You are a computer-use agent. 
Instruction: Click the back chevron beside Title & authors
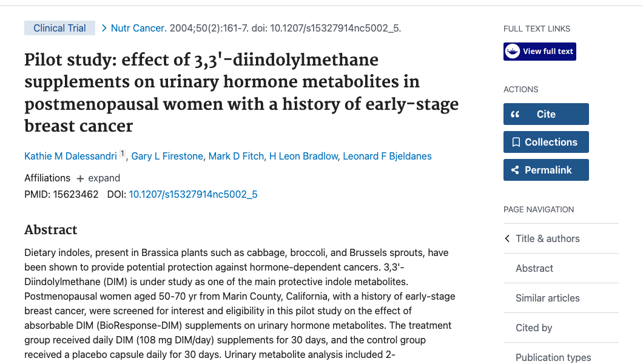pos(507,238)
